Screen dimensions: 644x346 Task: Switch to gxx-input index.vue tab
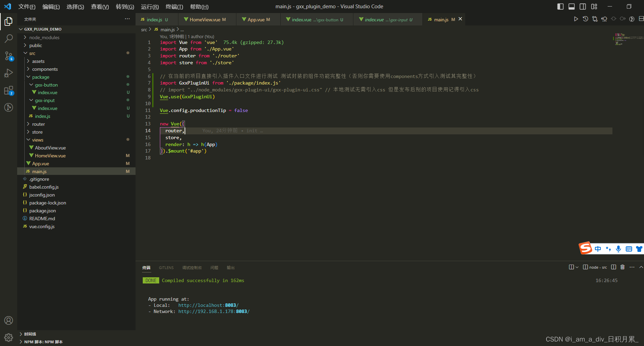point(388,20)
